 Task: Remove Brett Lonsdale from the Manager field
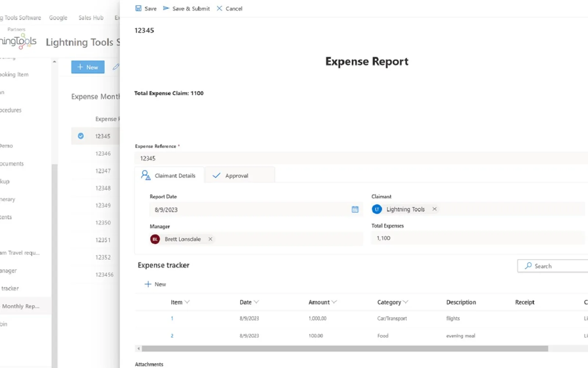pos(210,239)
